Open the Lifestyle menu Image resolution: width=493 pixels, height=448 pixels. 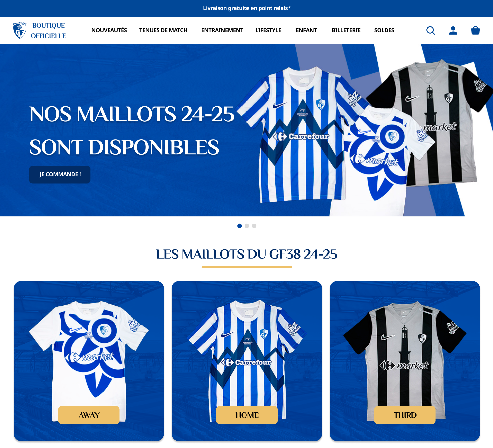[268, 30]
